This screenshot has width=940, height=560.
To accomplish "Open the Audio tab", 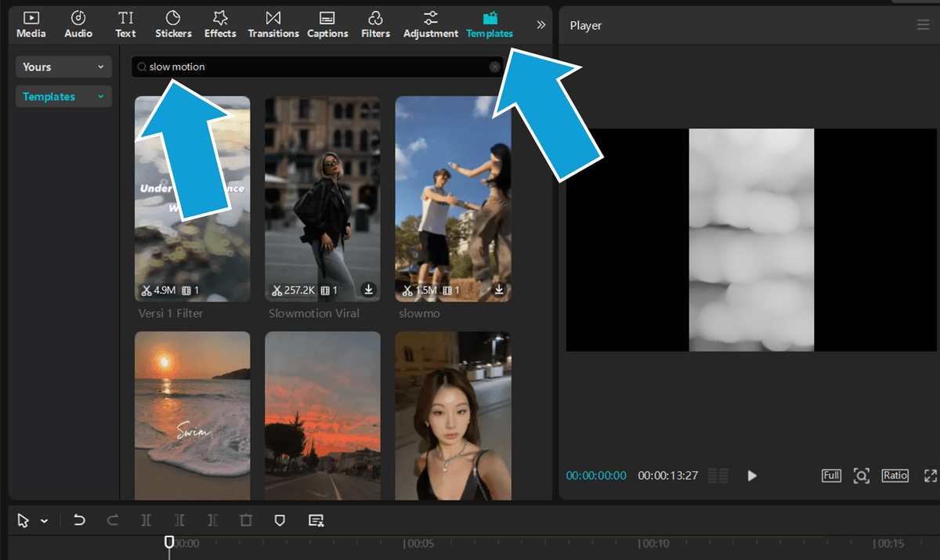I will coord(78,24).
